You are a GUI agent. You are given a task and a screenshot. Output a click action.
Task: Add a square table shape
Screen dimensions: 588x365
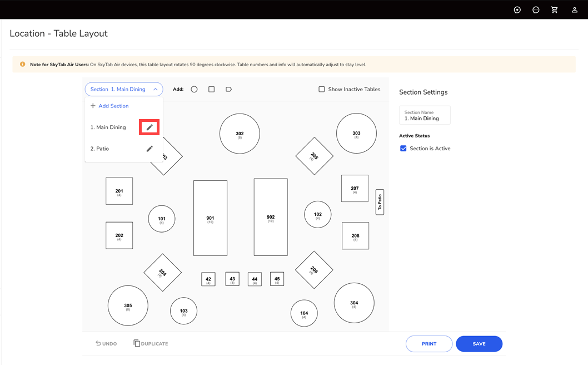pyautogui.click(x=211, y=89)
